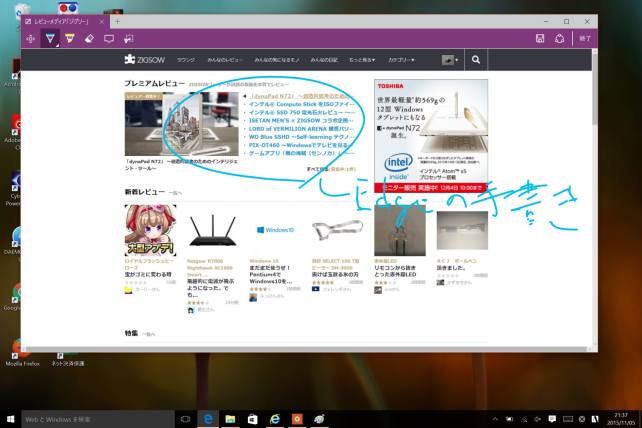Select the Eraser tool

click(89, 38)
